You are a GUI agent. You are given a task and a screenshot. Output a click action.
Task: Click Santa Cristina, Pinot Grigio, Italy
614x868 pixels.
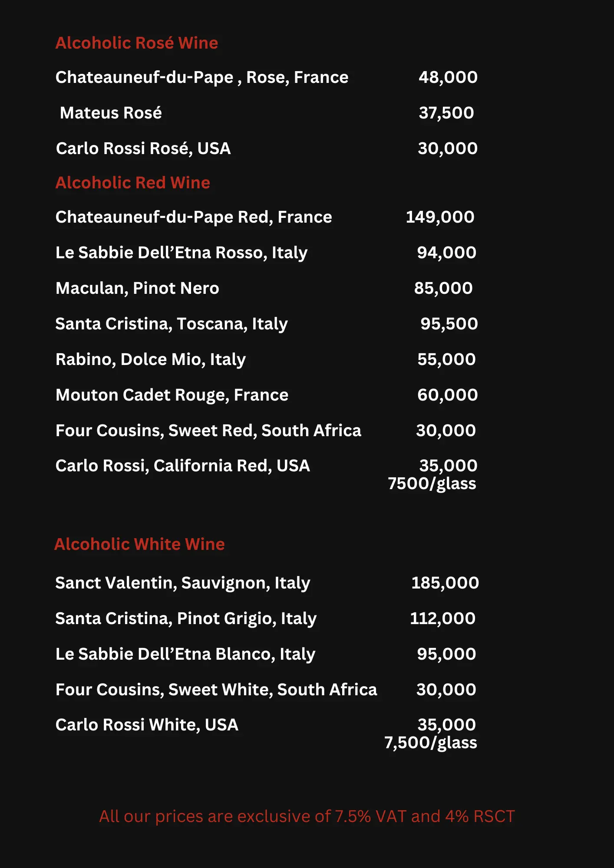[186, 618]
